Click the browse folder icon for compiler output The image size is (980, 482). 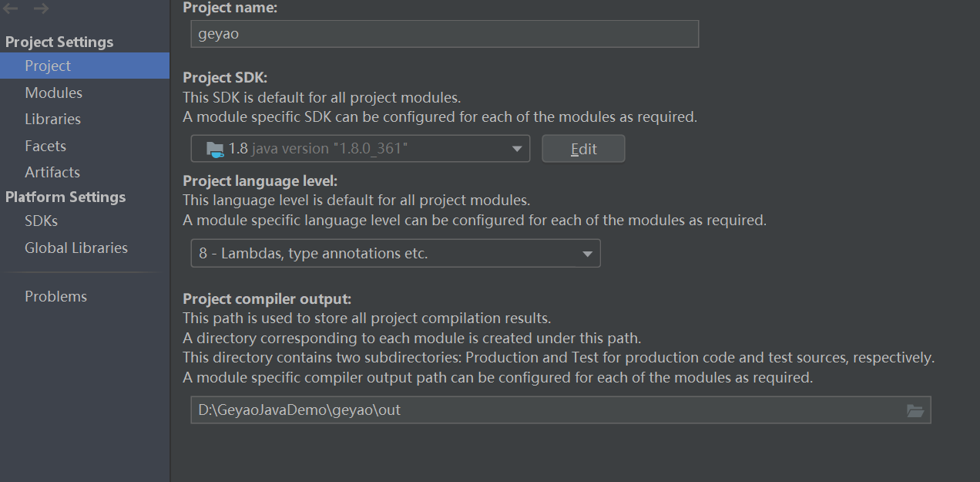point(915,410)
